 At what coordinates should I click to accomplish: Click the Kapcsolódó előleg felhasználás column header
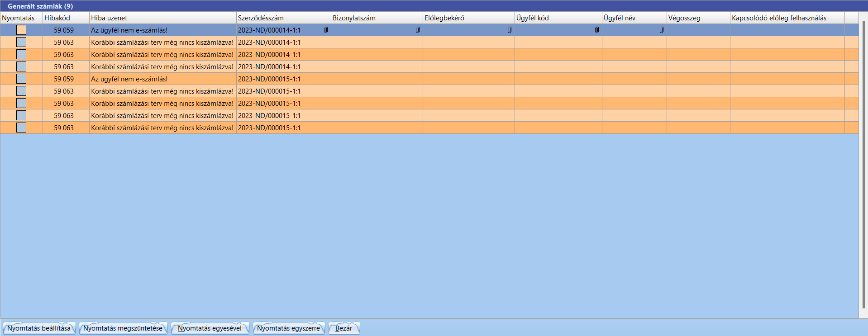[787, 18]
